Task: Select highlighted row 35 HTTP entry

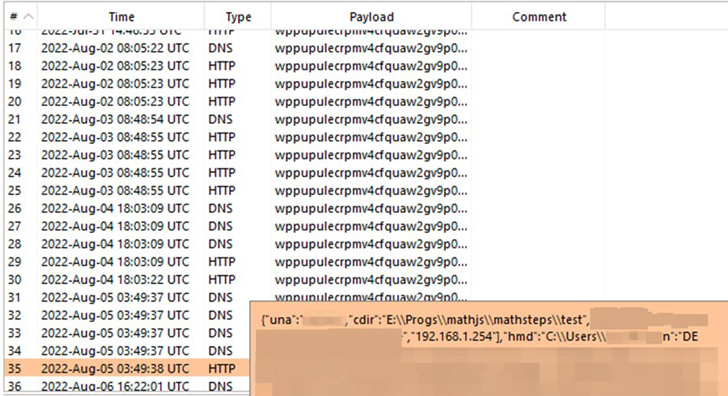Action: 127,369
